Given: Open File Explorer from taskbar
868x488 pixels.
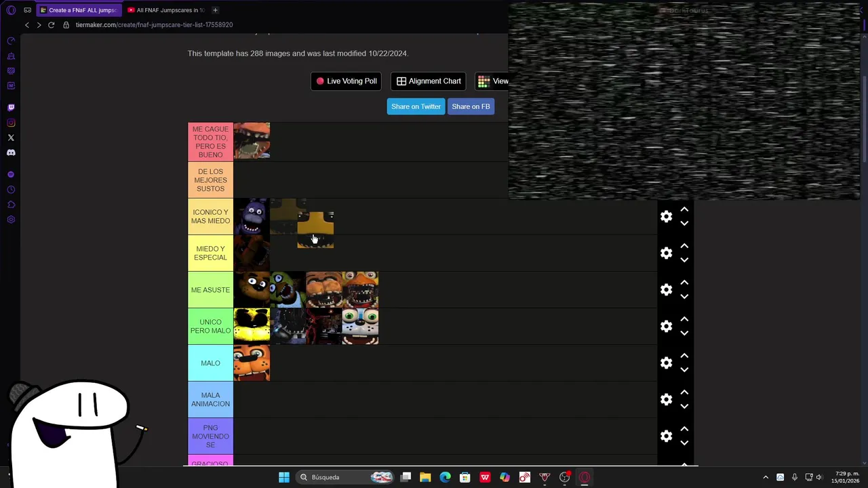Looking at the screenshot, I should (x=425, y=477).
